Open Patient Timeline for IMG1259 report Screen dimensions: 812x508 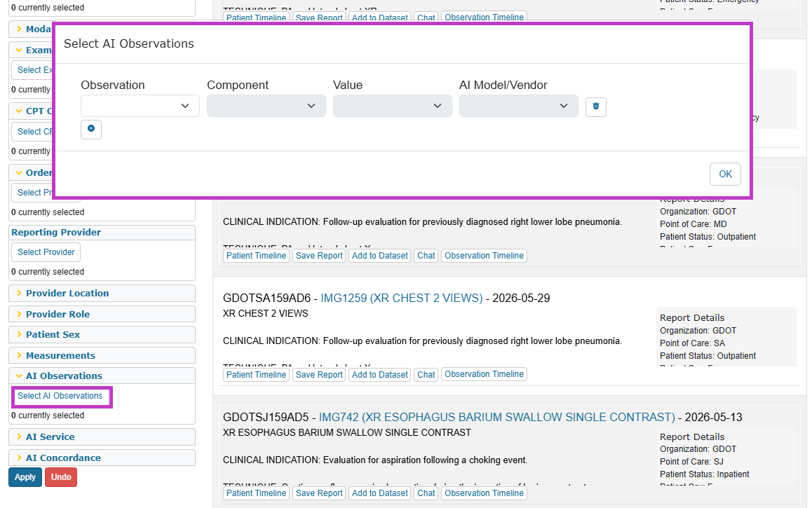click(257, 375)
